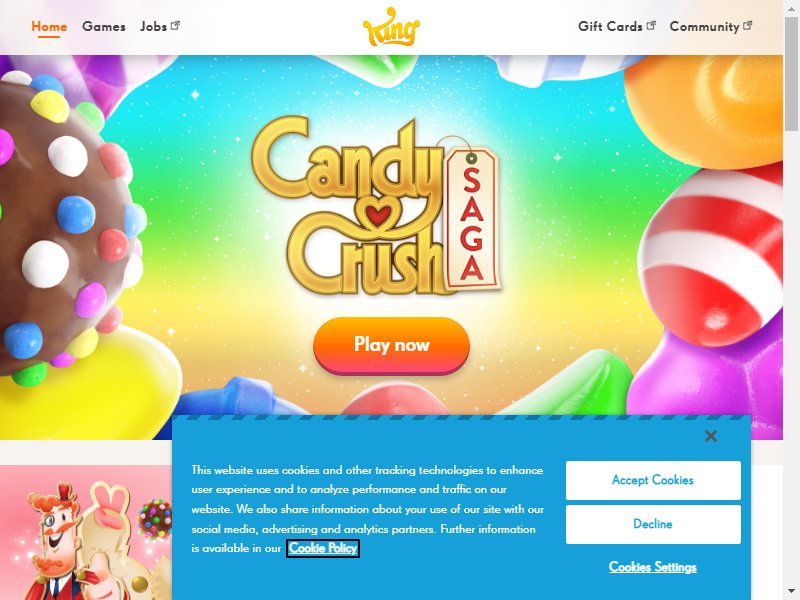Image resolution: width=800 pixels, height=600 pixels.
Task: Click the King logo in header
Action: pos(391,27)
